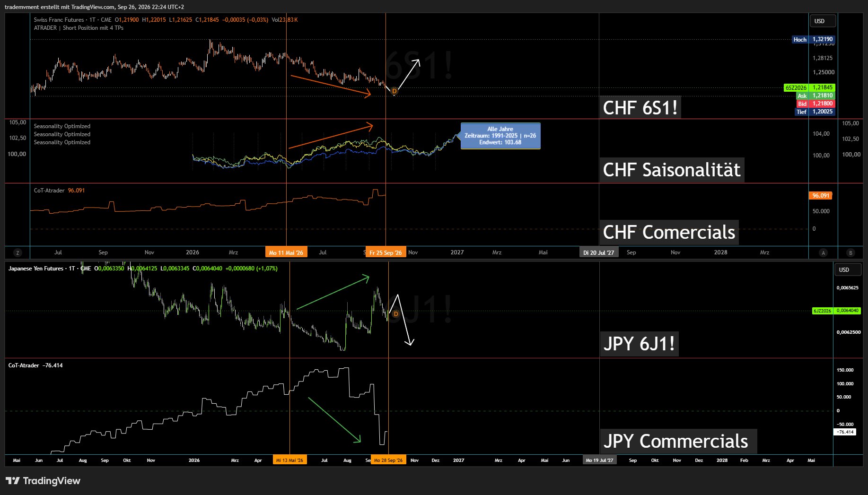This screenshot has height=495, width=868.
Task: Toggle the B scale button
Action: click(850, 253)
